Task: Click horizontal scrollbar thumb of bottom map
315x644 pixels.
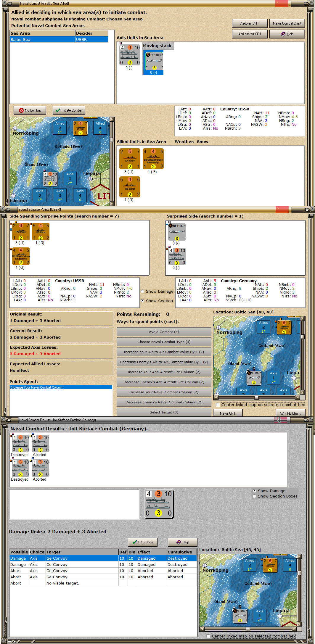Action: pyautogui.click(x=248, y=629)
